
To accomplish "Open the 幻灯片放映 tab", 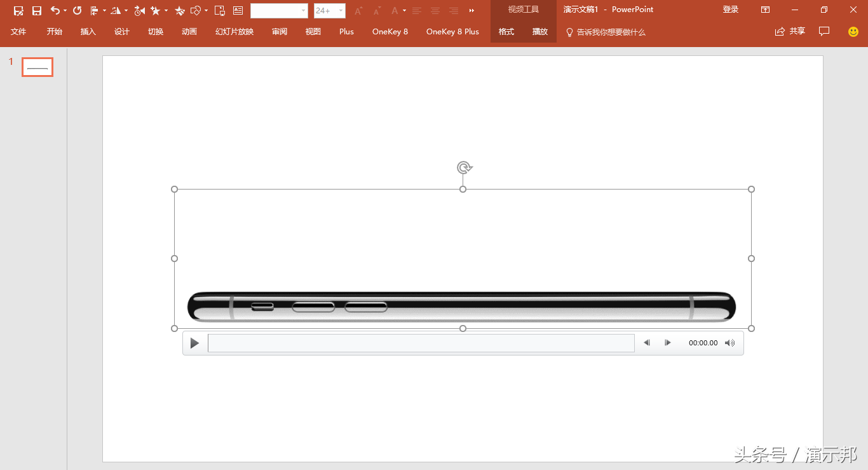I will 234,32.
